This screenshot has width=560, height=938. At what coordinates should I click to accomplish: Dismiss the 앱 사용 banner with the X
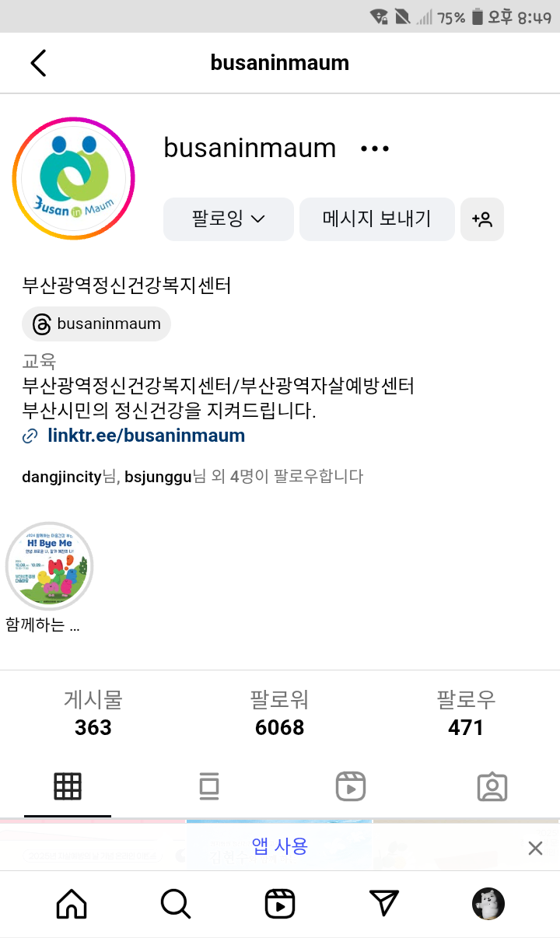pyautogui.click(x=535, y=848)
